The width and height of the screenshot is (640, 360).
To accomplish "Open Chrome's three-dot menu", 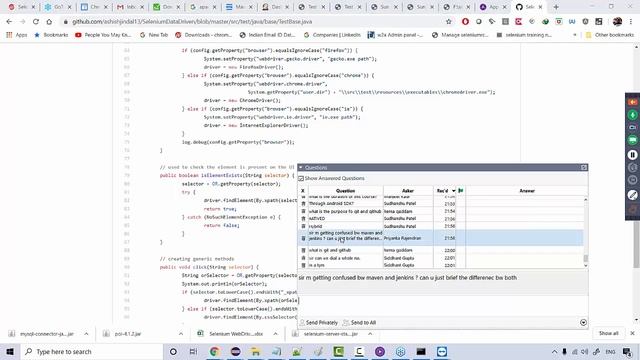I will tap(631, 22).
